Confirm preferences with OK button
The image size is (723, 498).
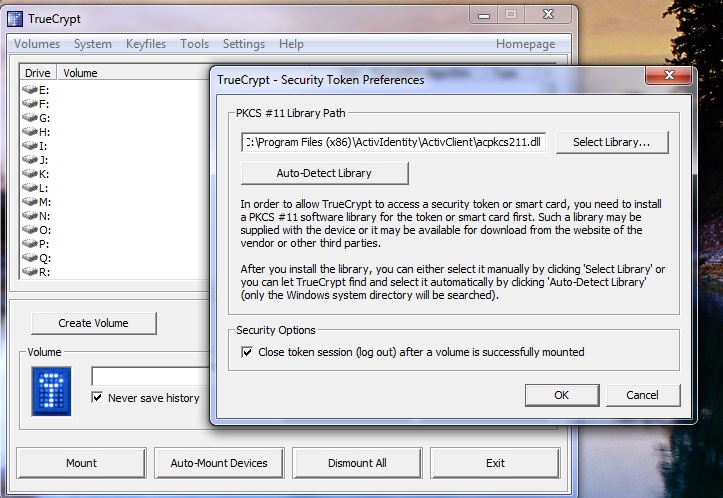tap(562, 395)
